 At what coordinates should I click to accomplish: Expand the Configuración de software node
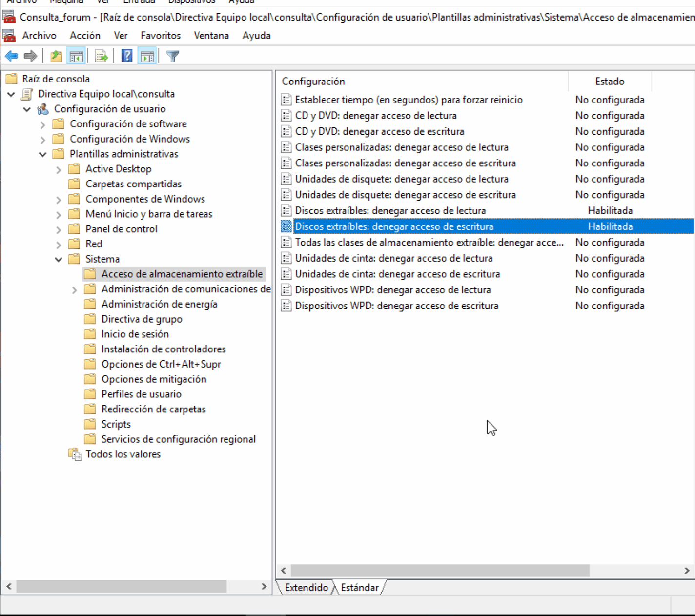point(43,124)
